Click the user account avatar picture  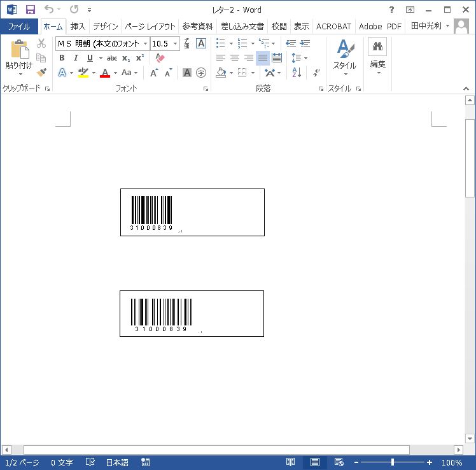(461, 26)
